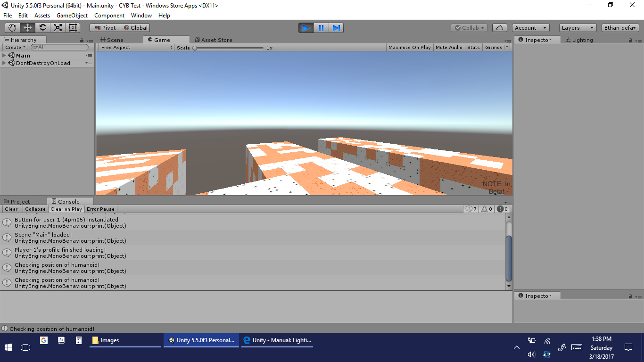Select the Scale tool
This screenshot has width=644, height=362.
[x=58, y=28]
